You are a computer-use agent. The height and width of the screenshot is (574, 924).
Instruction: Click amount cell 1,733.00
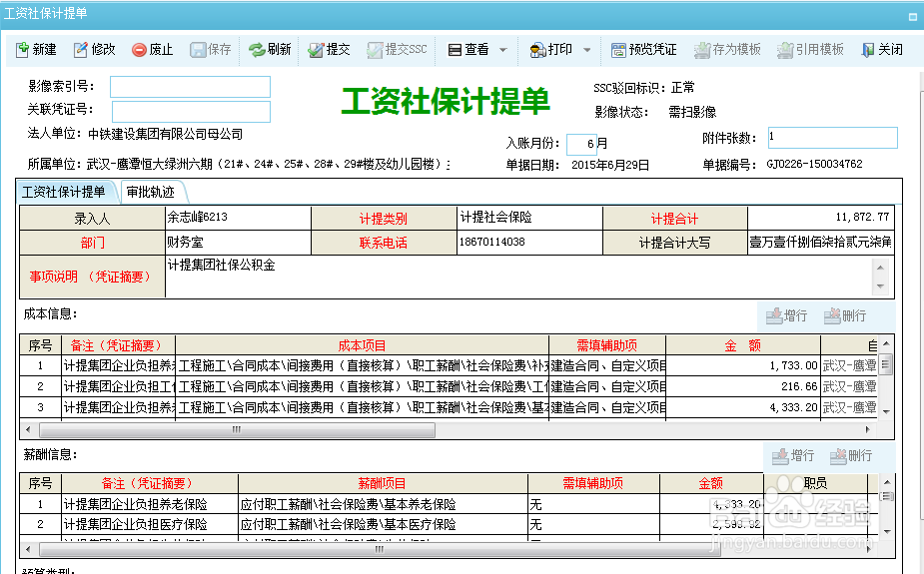point(742,365)
